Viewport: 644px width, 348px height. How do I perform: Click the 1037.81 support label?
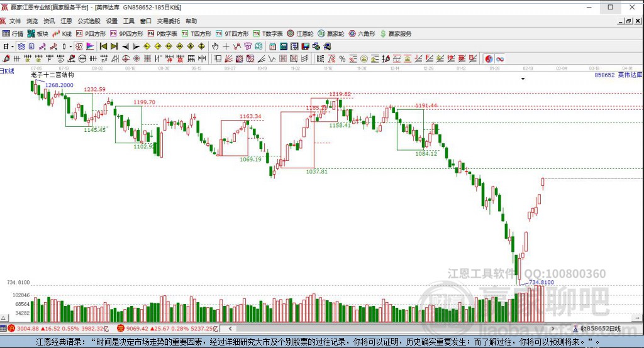(317, 171)
